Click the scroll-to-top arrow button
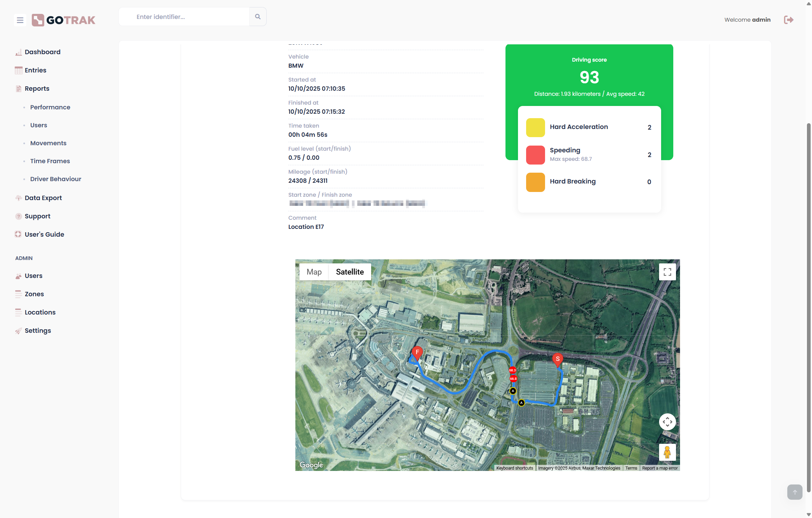The image size is (812, 518). pos(795,492)
